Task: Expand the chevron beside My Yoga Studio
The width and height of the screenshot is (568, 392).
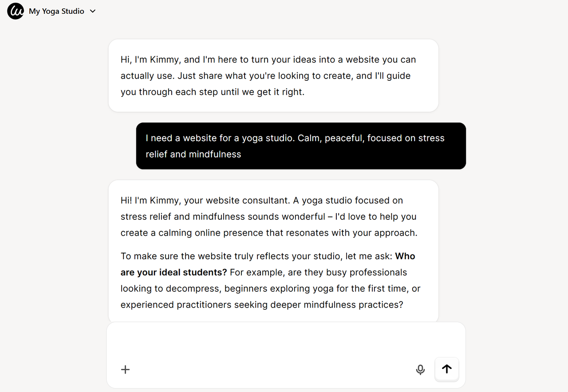Action: pyautogui.click(x=92, y=11)
